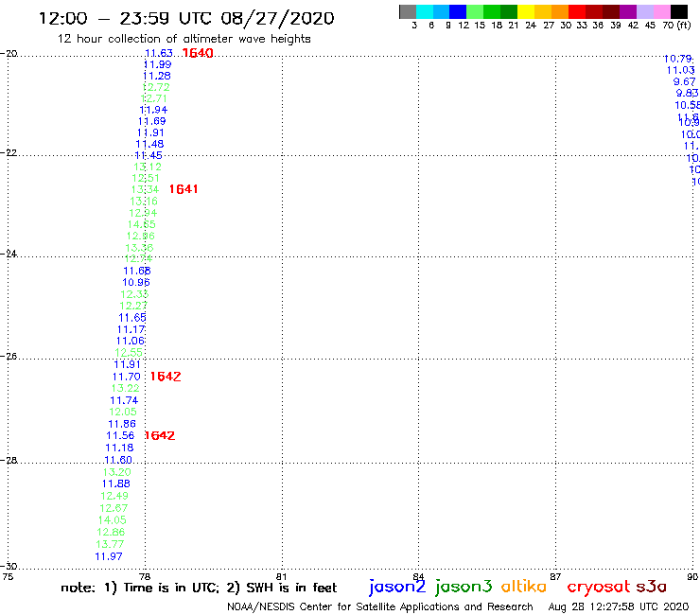
Task: Click the wave height value 11.48
Action: [149, 144]
